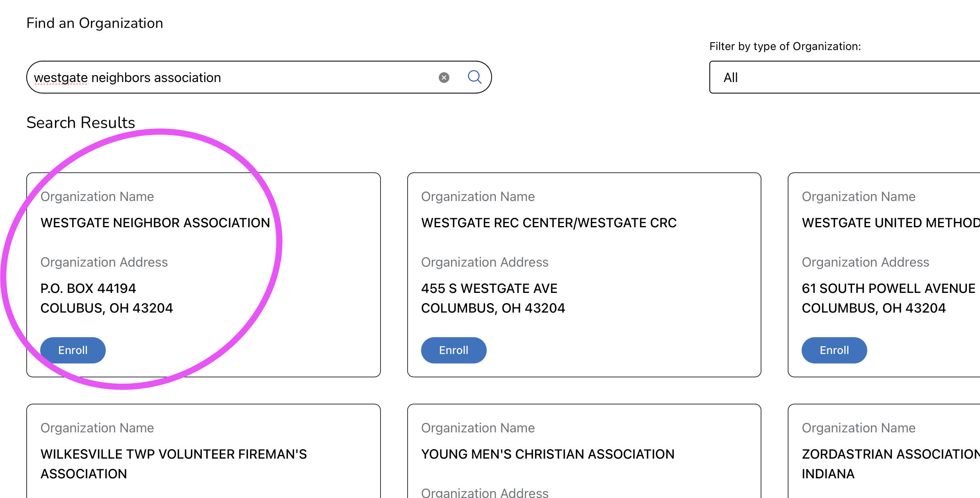Viewport: 980px width, 498px height.
Task: Enroll in Westgate Neighbor Association
Action: pyautogui.click(x=73, y=350)
